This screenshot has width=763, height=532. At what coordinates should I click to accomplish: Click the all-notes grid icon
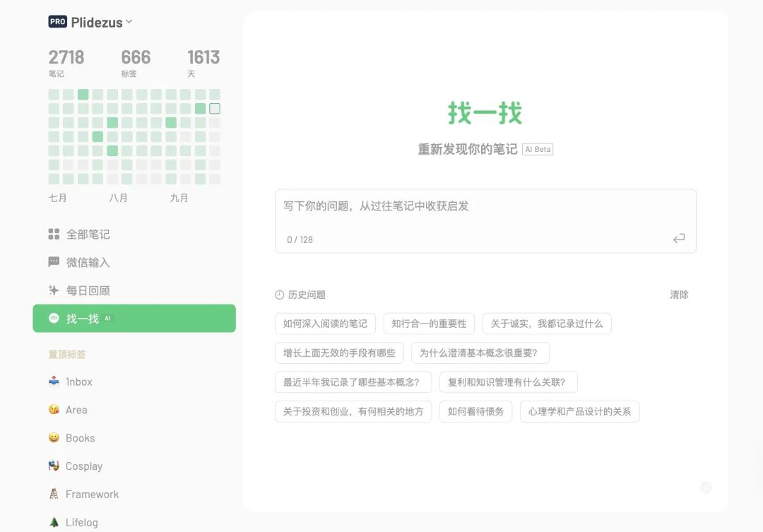pos(54,234)
